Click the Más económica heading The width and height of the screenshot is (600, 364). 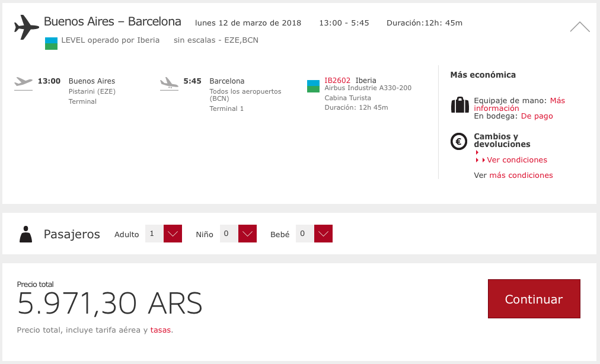(483, 75)
